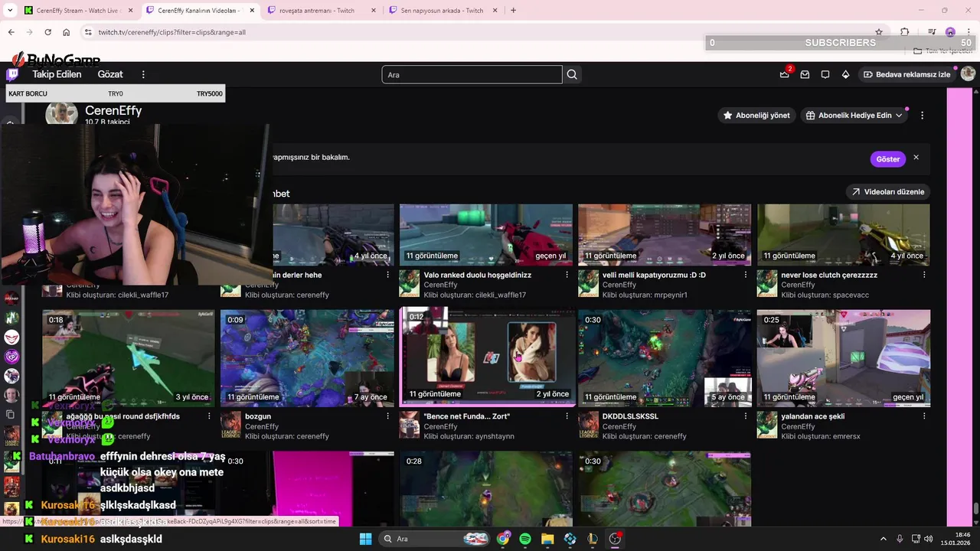Bookmark this page with the star icon
Image resolution: width=980 pixels, height=551 pixels.
click(879, 32)
